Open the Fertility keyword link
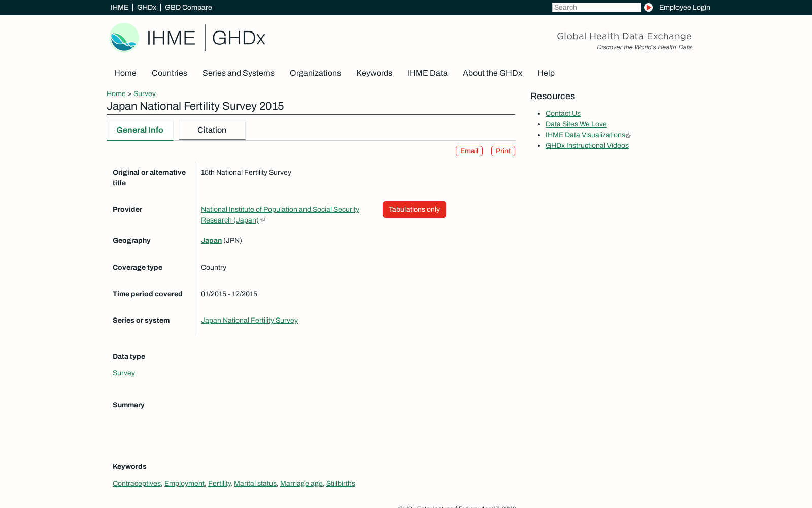This screenshot has width=812, height=508. pyautogui.click(x=219, y=484)
